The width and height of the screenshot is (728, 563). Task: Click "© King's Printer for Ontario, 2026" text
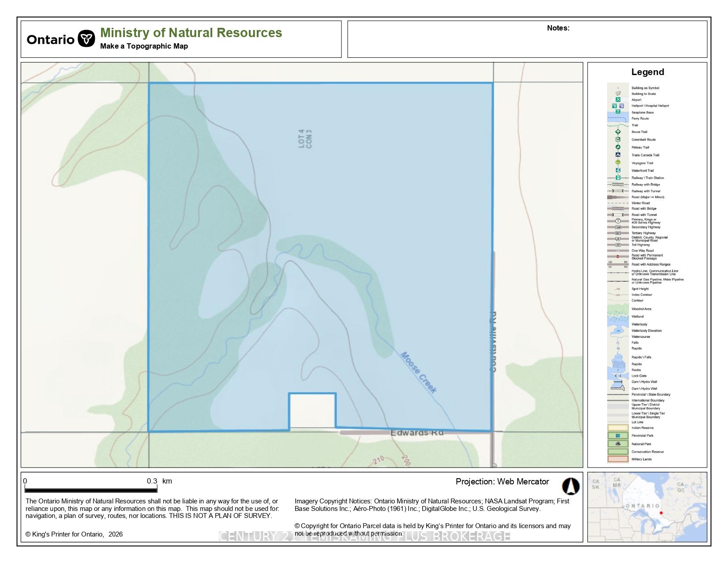(x=74, y=534)
